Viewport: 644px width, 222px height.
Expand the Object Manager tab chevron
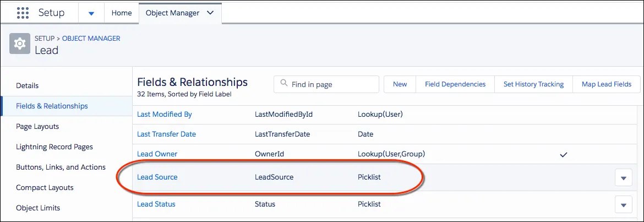point(210,13)
